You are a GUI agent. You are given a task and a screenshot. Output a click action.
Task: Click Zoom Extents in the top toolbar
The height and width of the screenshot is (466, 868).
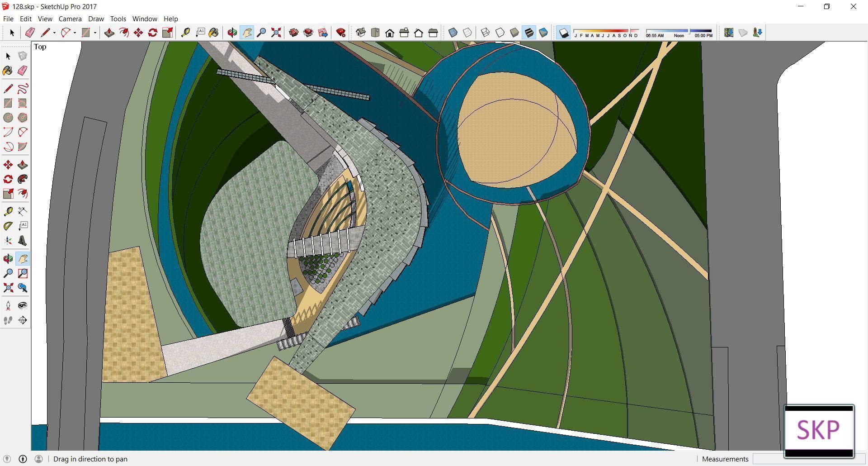point(276,33)
